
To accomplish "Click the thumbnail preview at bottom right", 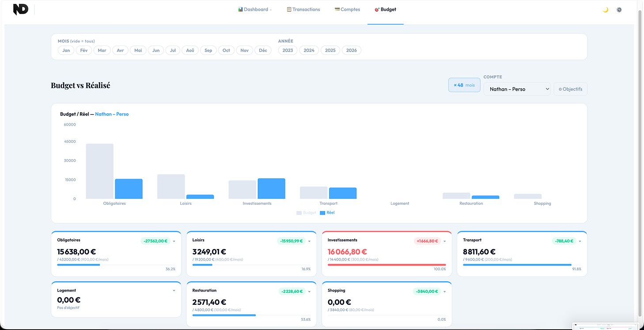I will (x=605, y=326).
